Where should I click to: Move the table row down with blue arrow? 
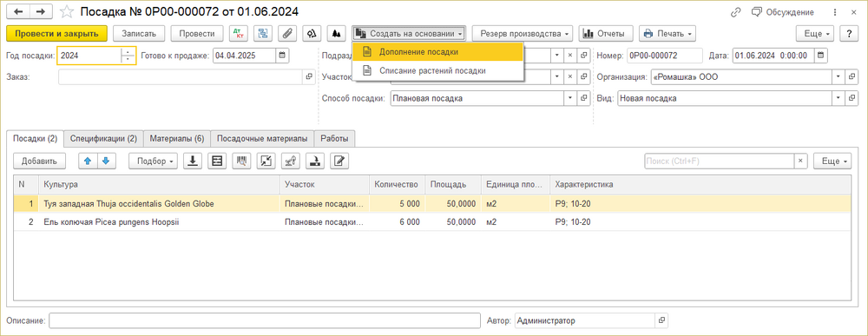point(106,161)
